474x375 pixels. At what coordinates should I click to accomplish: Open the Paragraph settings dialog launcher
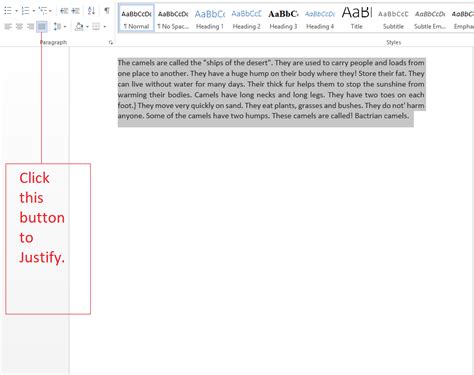pos(111,43)
